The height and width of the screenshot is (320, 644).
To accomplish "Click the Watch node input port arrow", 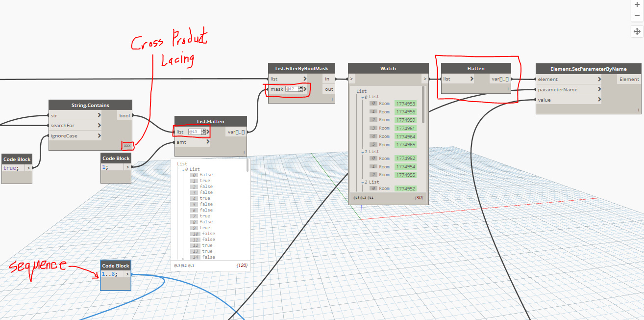I will tap(351, 79).
